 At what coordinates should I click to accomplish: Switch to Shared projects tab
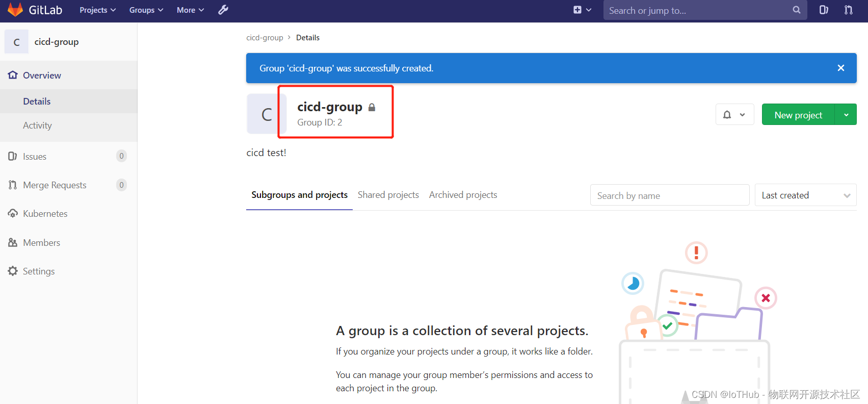coord(388,195)
